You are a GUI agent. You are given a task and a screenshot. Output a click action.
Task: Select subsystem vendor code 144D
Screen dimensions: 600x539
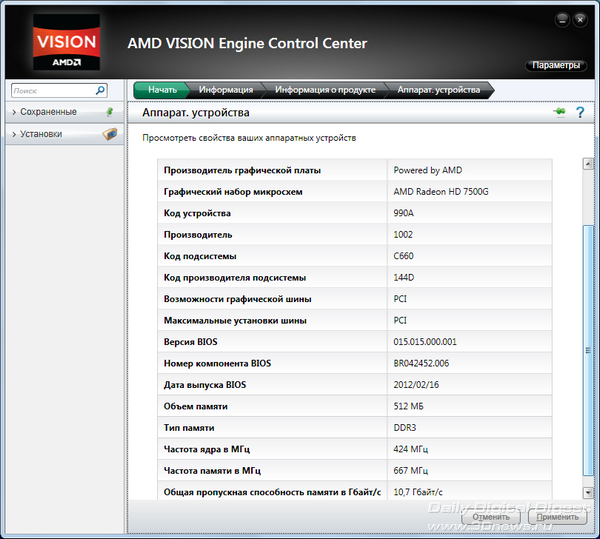click(x=404, y=277)
